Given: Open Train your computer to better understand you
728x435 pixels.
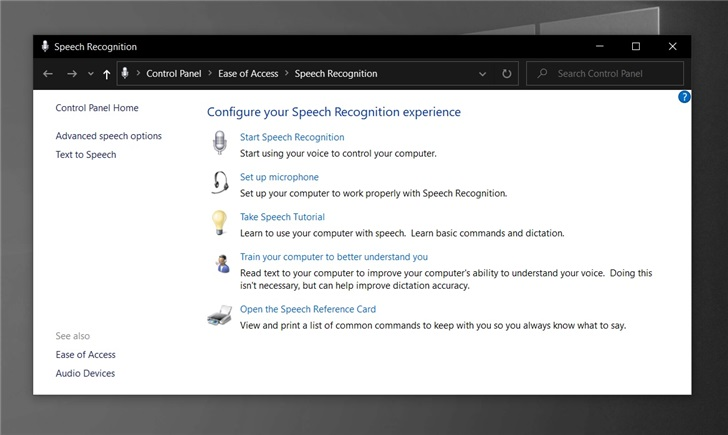Looking at the screenshot, I should click(x=333, y=257).
